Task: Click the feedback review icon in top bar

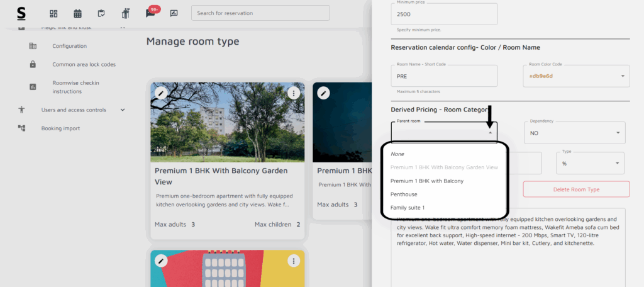Action: pyautogui.click(x=174, y=13)
